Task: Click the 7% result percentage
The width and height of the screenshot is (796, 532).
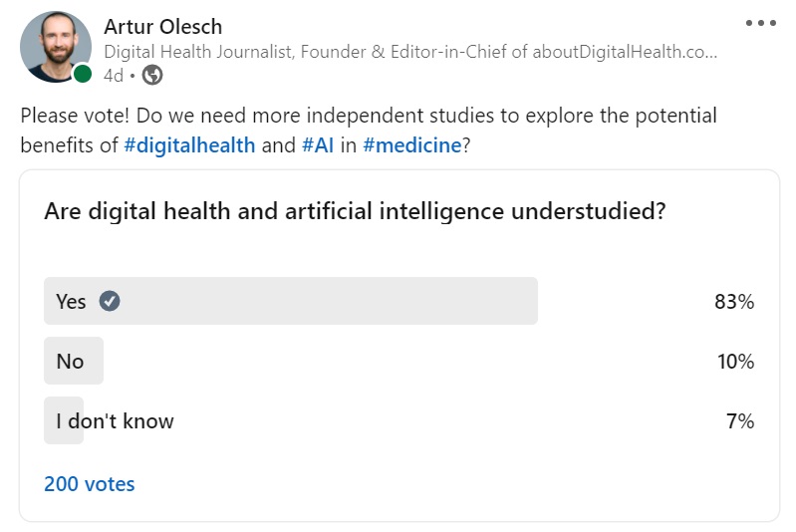Action: (740, 421)
